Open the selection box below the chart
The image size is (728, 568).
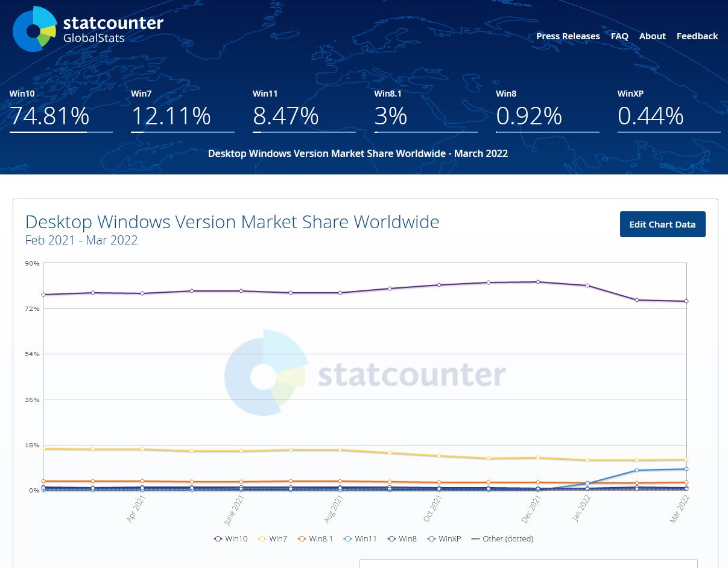(x=528, y=564)
